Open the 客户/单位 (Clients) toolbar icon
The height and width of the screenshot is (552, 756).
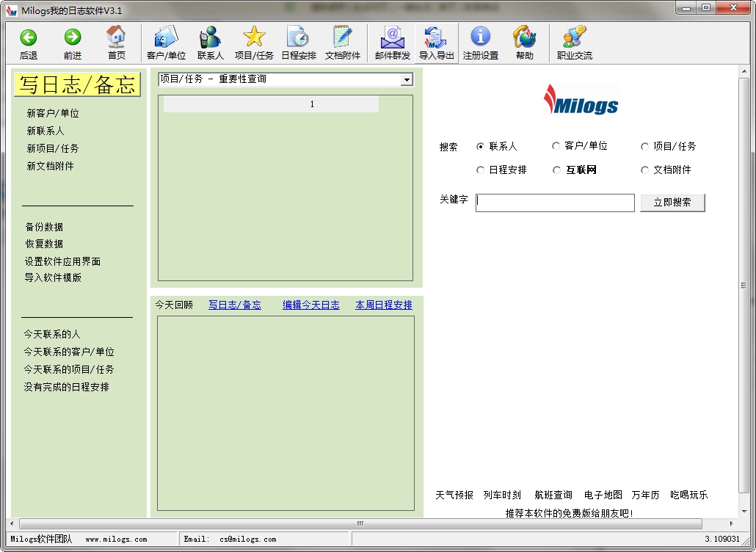[166, 42]
